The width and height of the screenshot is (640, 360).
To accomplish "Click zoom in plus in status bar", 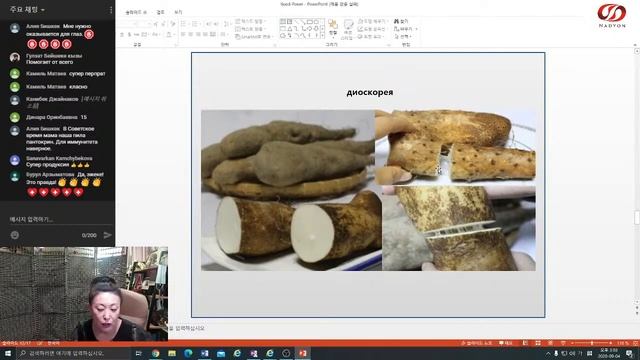I will [x=611, y=343].
